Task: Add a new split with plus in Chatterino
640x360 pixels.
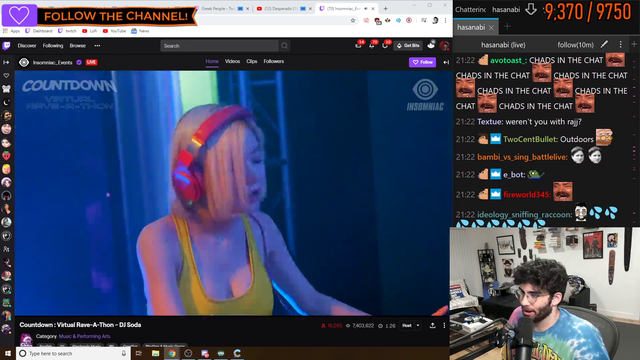Action: click(x=634, y=44)
